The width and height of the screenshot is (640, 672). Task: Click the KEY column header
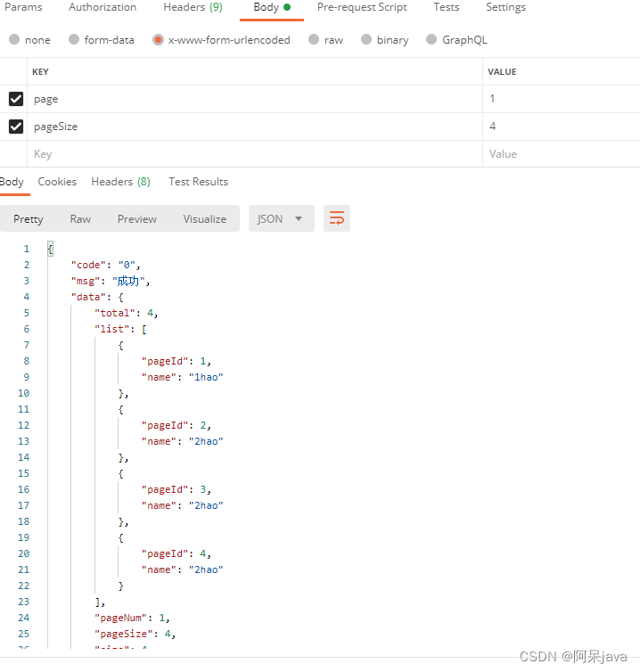40,72
